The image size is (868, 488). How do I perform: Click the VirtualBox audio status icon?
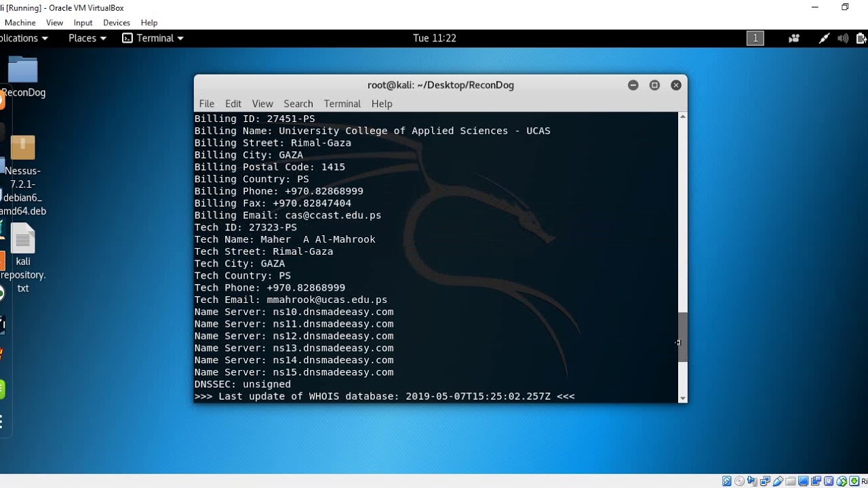[x=752, y=481]
